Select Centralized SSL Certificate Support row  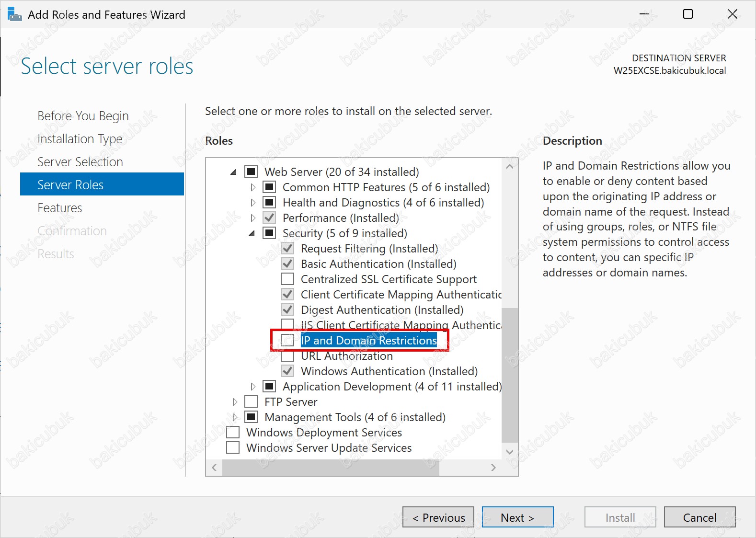click(389, 279)
